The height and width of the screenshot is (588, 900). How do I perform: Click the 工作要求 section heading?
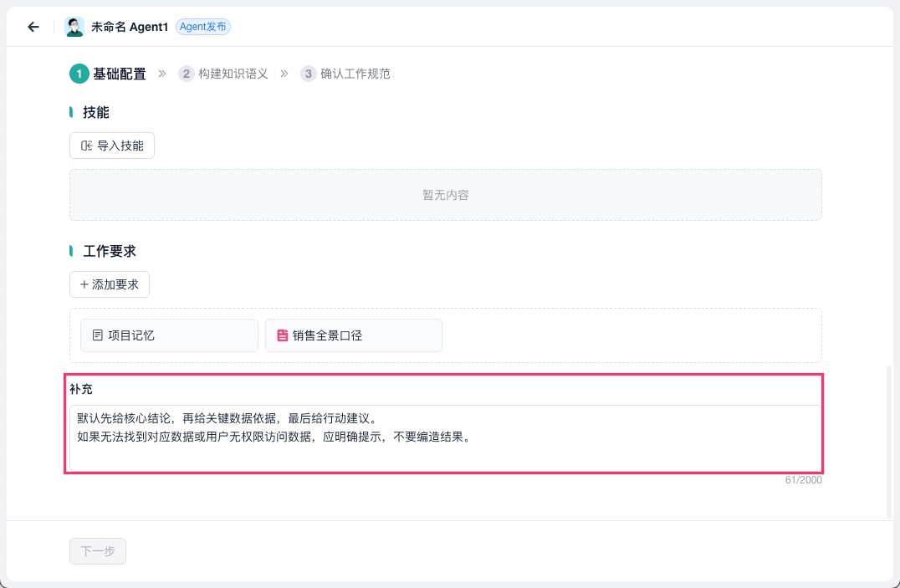[x=110, y=252]
